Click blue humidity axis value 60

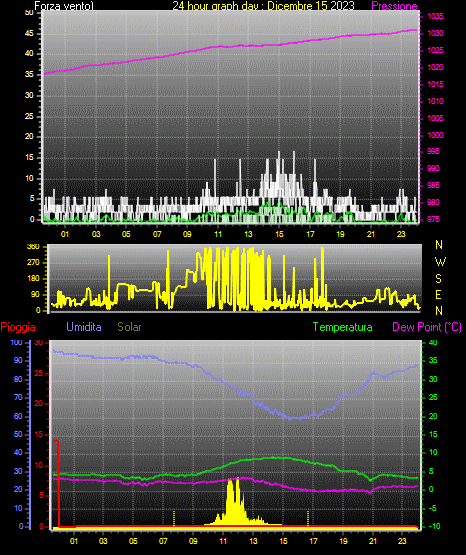point(18,416)
